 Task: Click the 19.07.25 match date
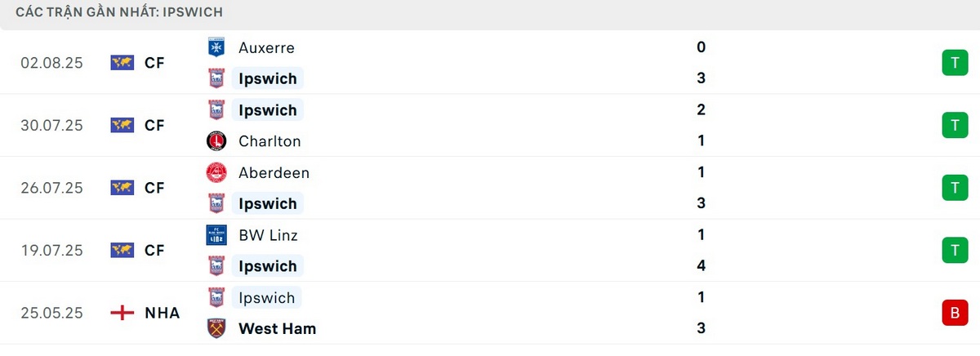tap(52, 251)
